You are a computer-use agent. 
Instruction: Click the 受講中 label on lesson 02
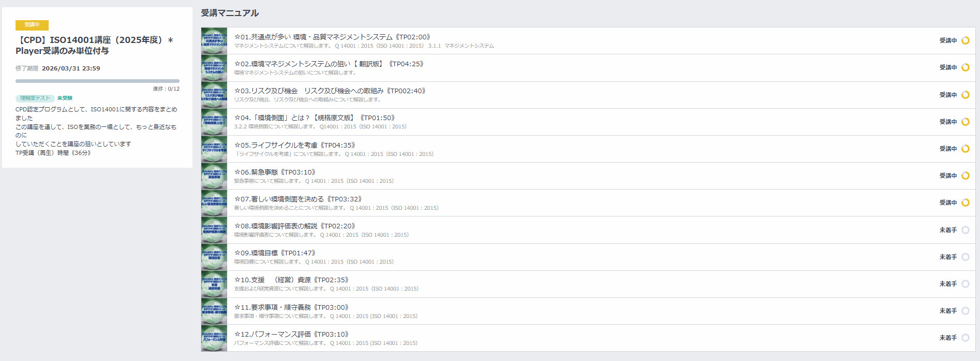(x=948, y=67)
